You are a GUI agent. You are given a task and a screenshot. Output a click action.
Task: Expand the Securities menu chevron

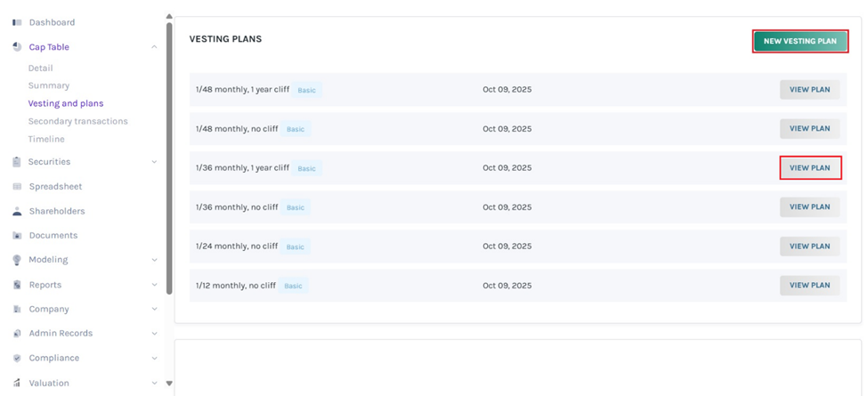point(154,162)
